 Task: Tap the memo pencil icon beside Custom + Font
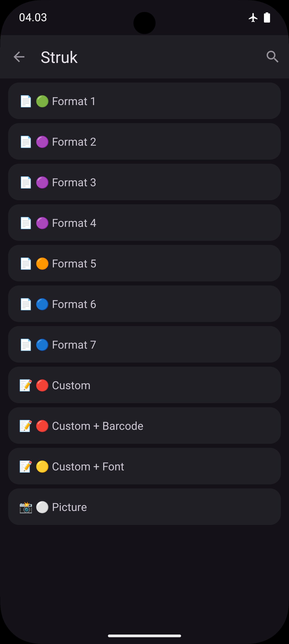[26, 467]
